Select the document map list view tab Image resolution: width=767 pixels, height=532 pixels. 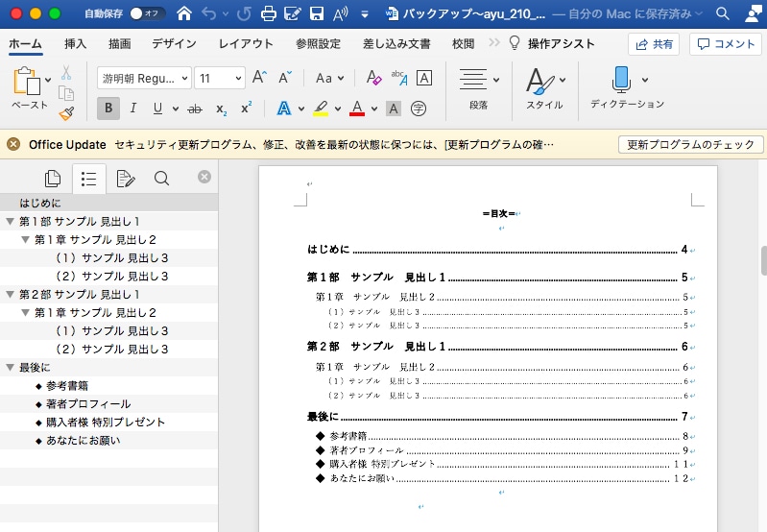tap(88, 179)
